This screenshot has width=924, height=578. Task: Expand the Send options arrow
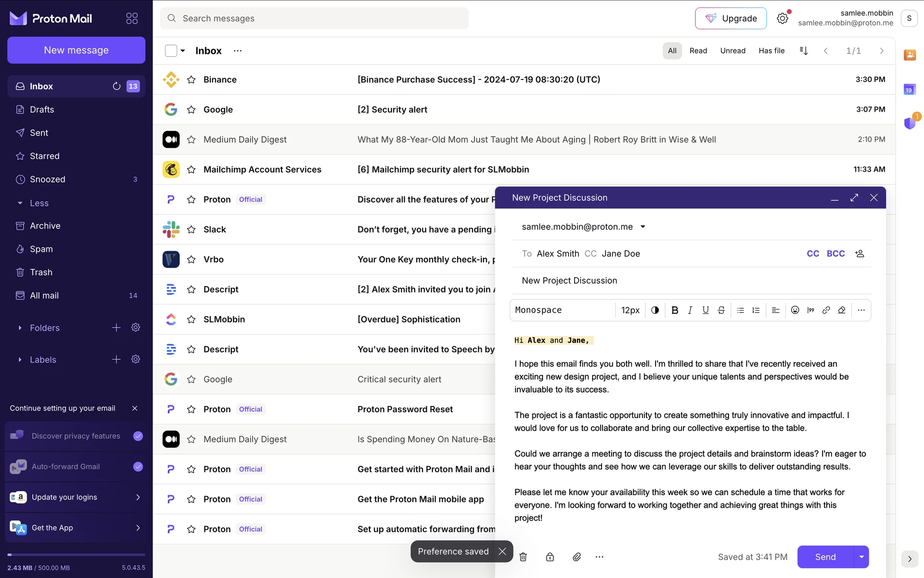[x=861, y=557]
